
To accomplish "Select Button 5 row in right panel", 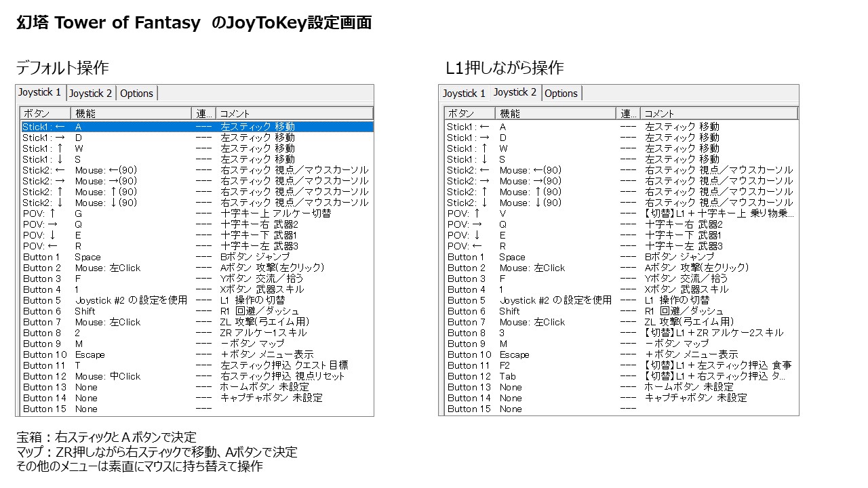I will pyautogui.click(x=621, y=300).
